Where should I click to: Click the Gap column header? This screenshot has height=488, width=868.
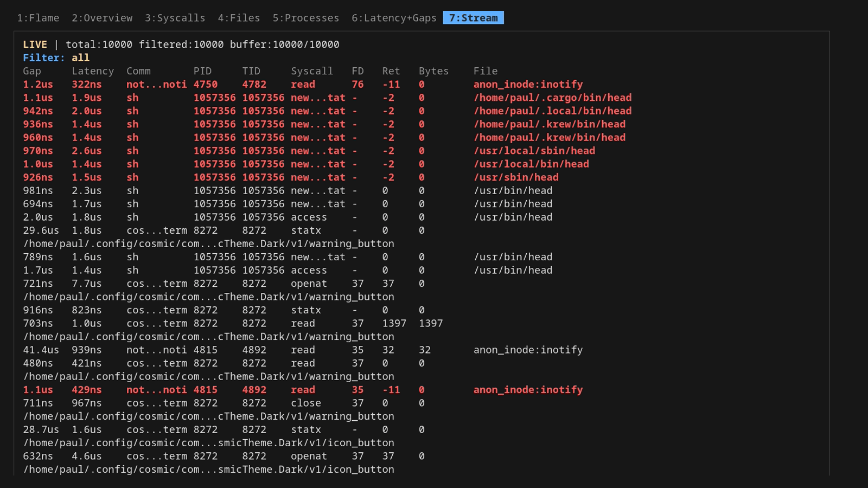tap(32, 71)
